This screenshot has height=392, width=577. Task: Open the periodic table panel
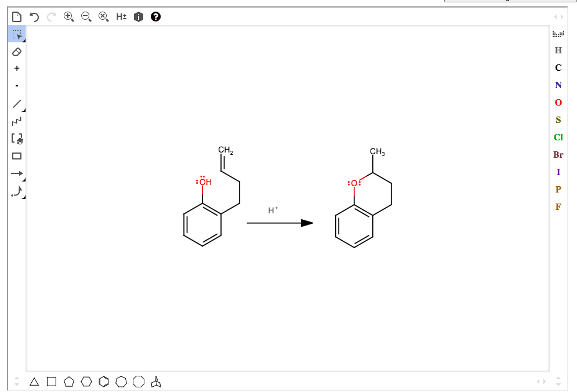click(558, 34)
